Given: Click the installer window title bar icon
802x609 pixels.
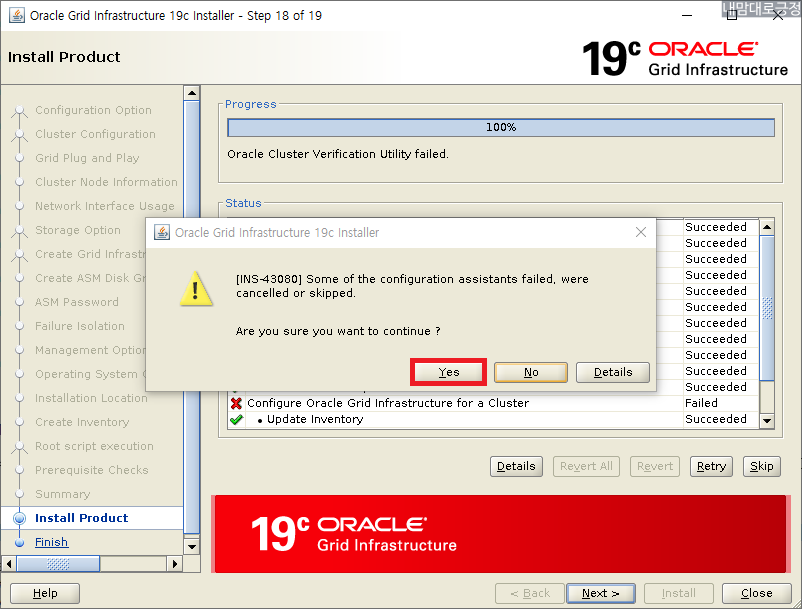Looking at the screenshot, I should click(16, 15).
